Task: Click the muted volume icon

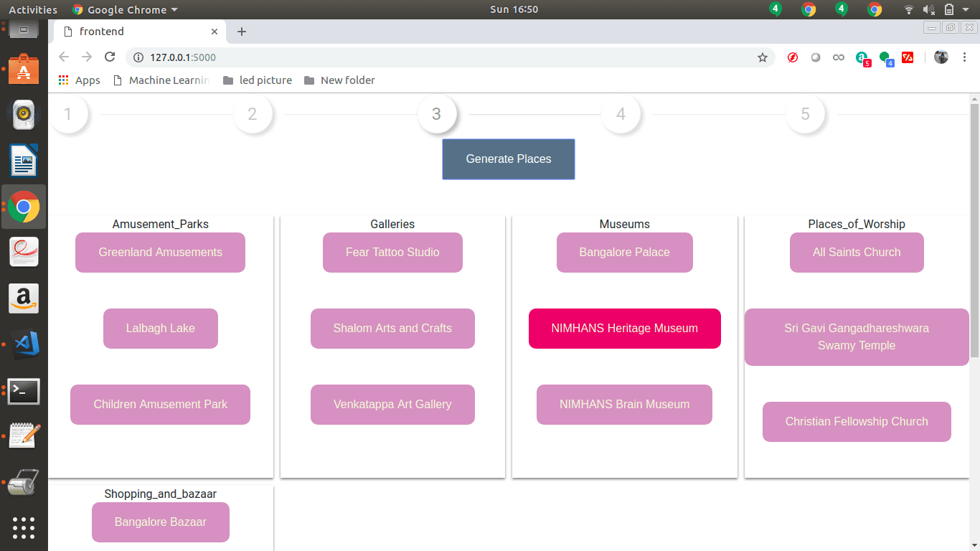Action: tap(929, 9)
